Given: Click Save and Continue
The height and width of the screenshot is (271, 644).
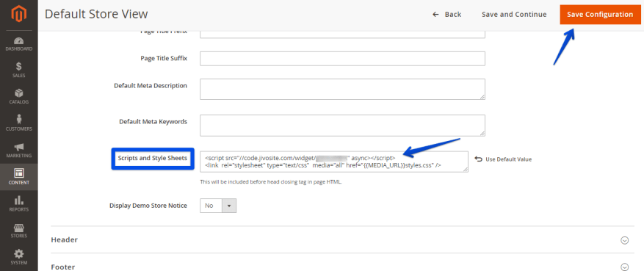Looking at the screenshot, I should coord(514,15).
